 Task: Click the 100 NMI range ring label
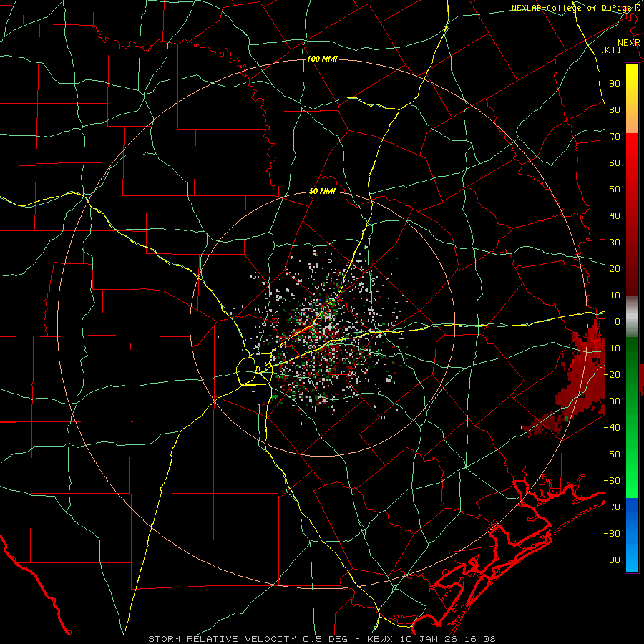click(322, 59)
